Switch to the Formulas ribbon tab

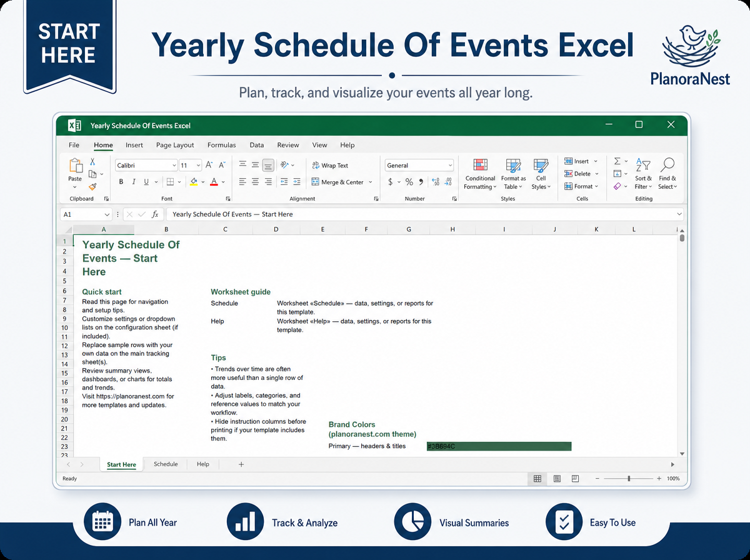(222, 145)
